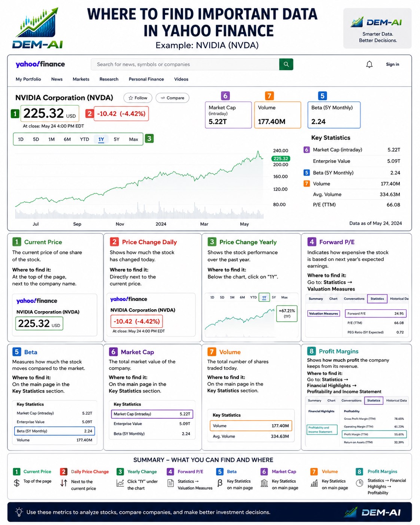Open the Conversations tab in the Profit Margins card

[x=351, y=400]
